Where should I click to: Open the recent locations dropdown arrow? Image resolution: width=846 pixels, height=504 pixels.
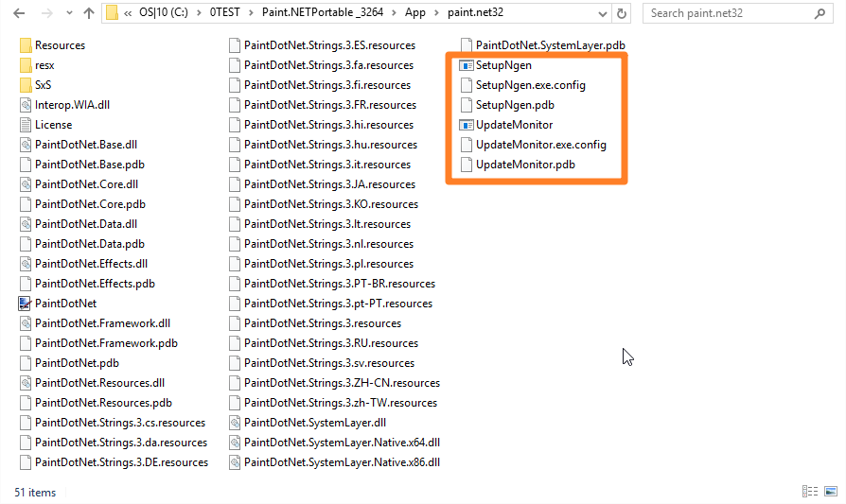click(x=69, y=13)
